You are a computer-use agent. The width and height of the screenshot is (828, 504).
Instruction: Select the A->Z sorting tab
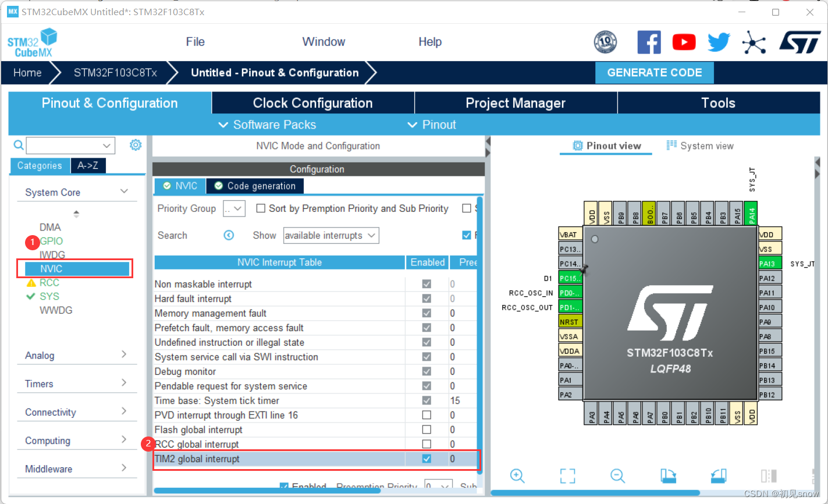(x=88, y=165)
